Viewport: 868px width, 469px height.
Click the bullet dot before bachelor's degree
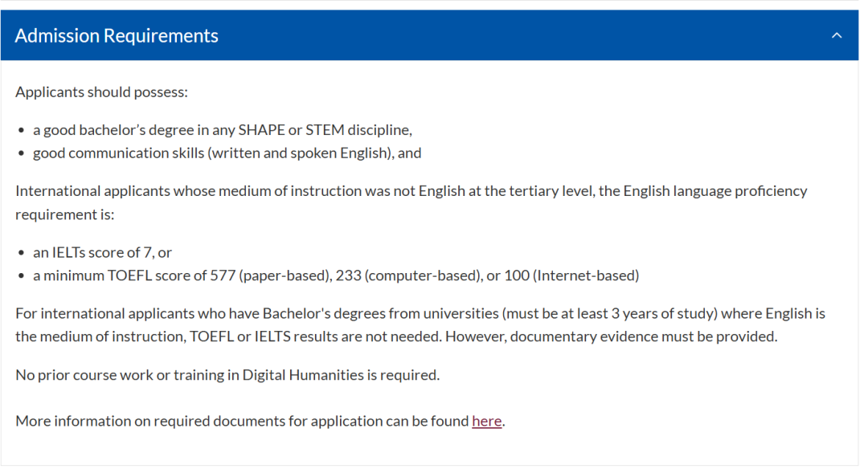[x=21, y=130]
